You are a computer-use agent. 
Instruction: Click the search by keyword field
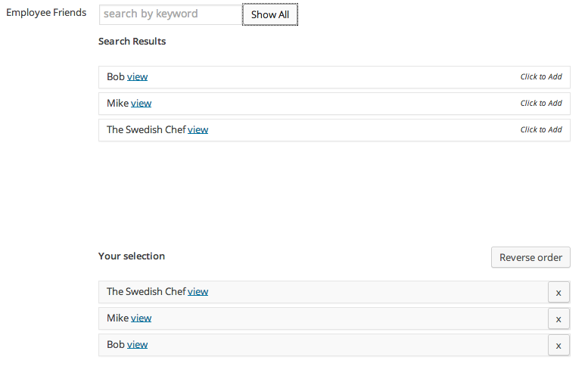coord(170,14)
